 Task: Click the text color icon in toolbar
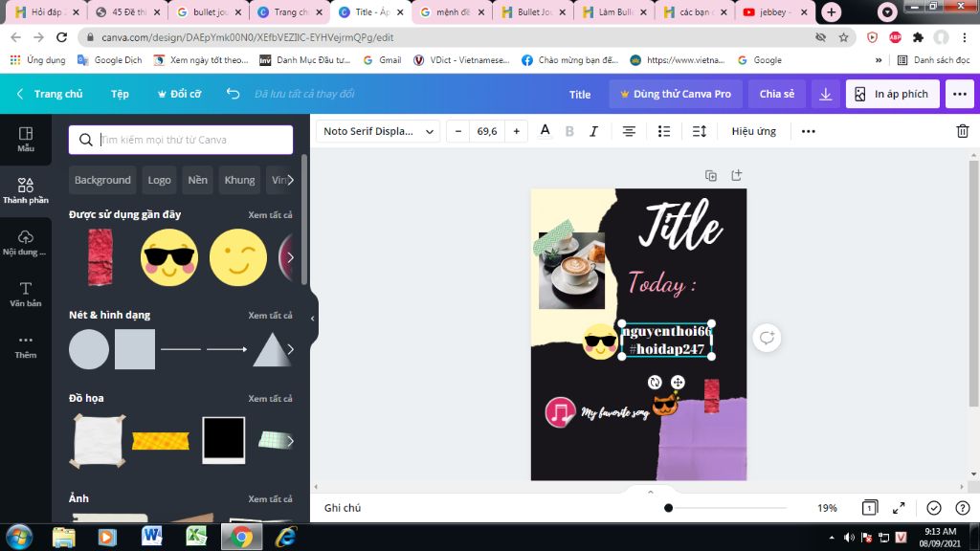tap(546, 131)
